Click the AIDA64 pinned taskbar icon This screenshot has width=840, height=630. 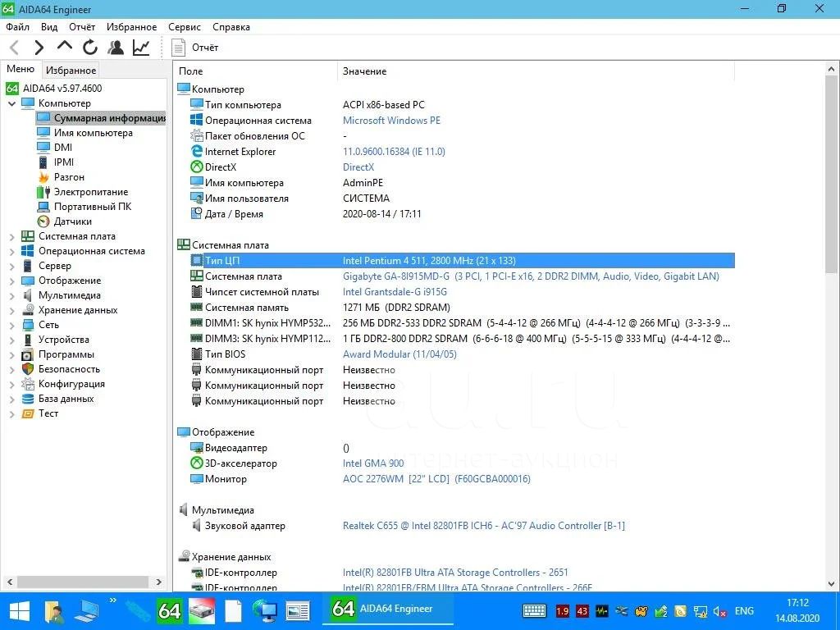(169, 610)
